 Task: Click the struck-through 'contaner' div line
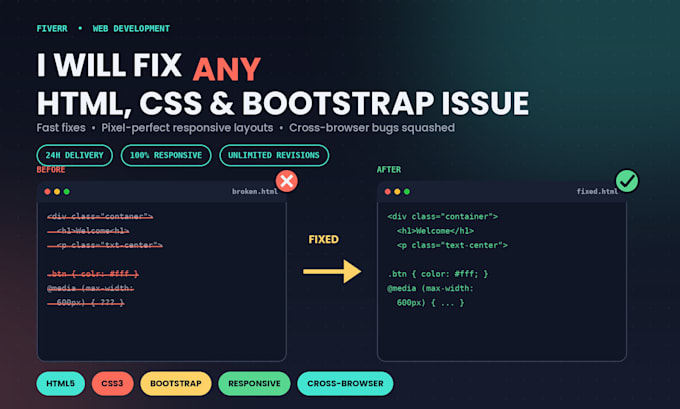pyautogui.click(x=100, y=216)
